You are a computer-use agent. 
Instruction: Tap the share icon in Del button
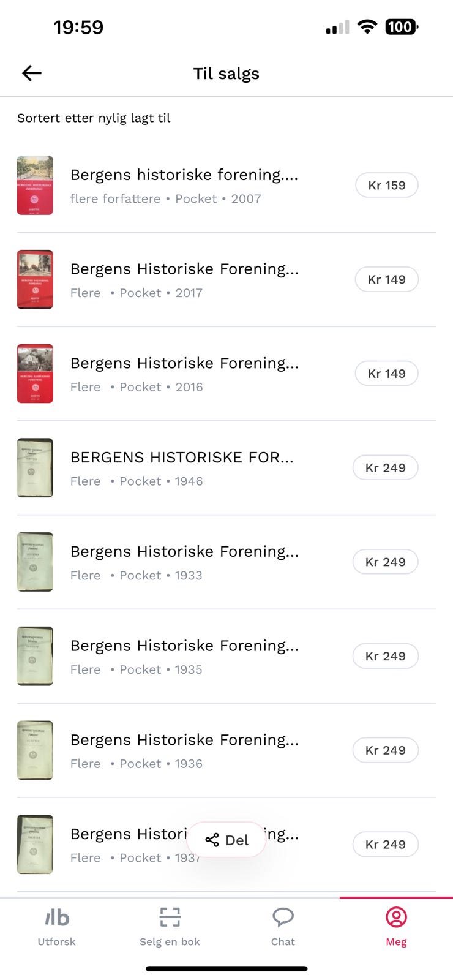[212, 840]
